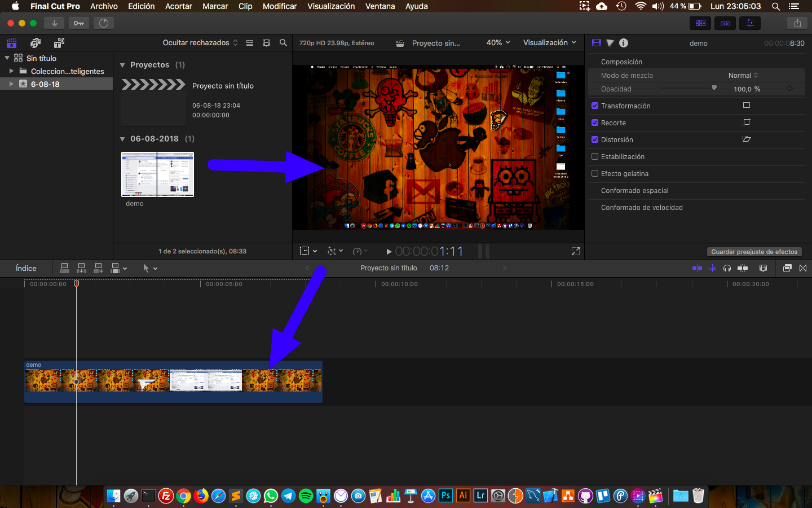The height and width of the screenshot is (508, 812).
Task: Select the demo clip thumbnail in browser
Action: click(x=158, y=174)
